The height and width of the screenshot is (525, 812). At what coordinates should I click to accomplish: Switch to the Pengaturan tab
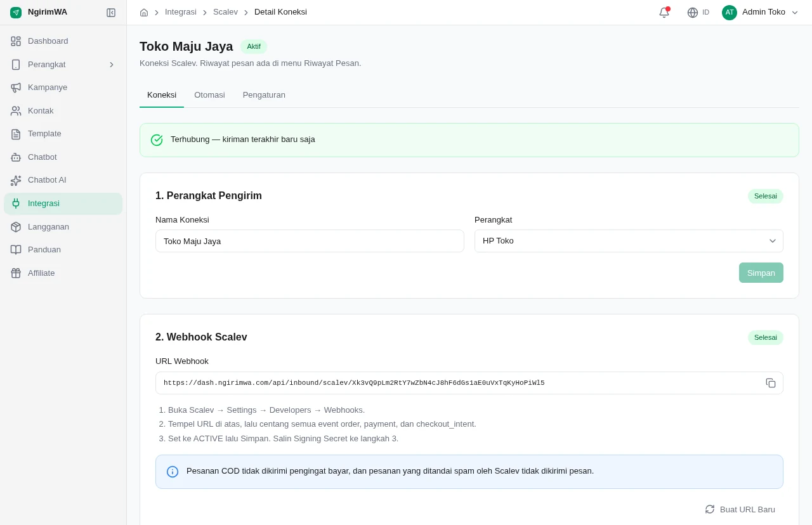(x=264, y=95)
